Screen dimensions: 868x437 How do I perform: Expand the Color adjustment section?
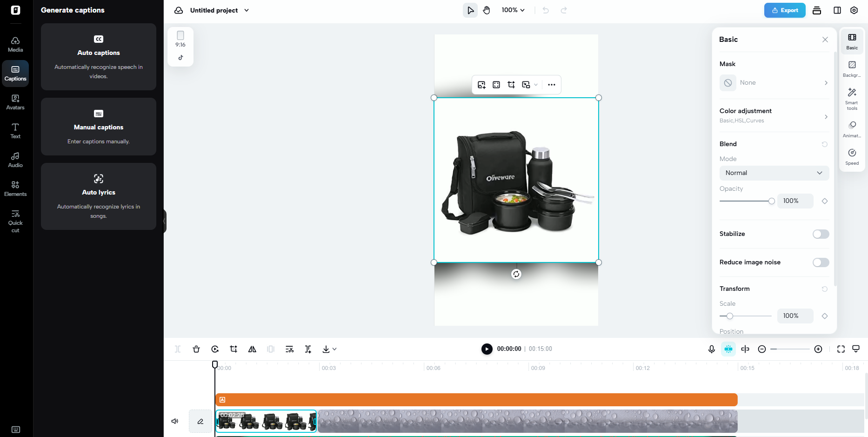point(774,115)
